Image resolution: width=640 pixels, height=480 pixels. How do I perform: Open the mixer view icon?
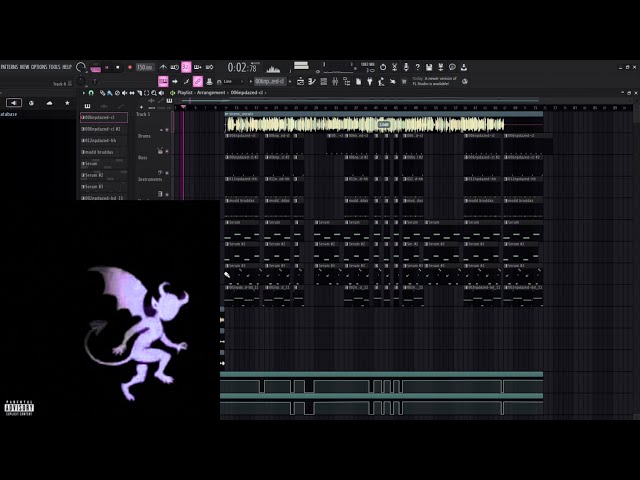335,82
